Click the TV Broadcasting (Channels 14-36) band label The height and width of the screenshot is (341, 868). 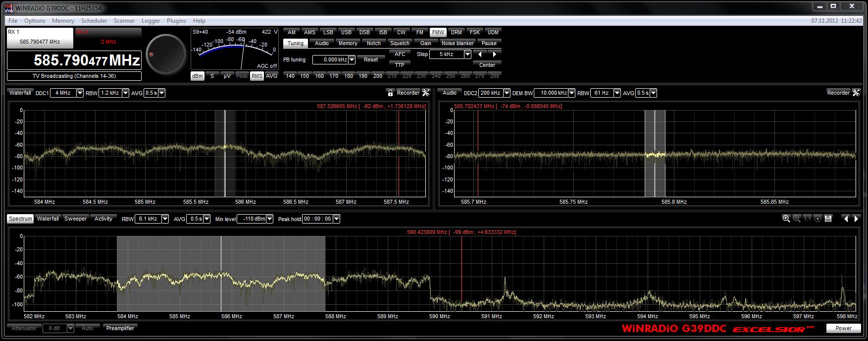click(74, 76)
